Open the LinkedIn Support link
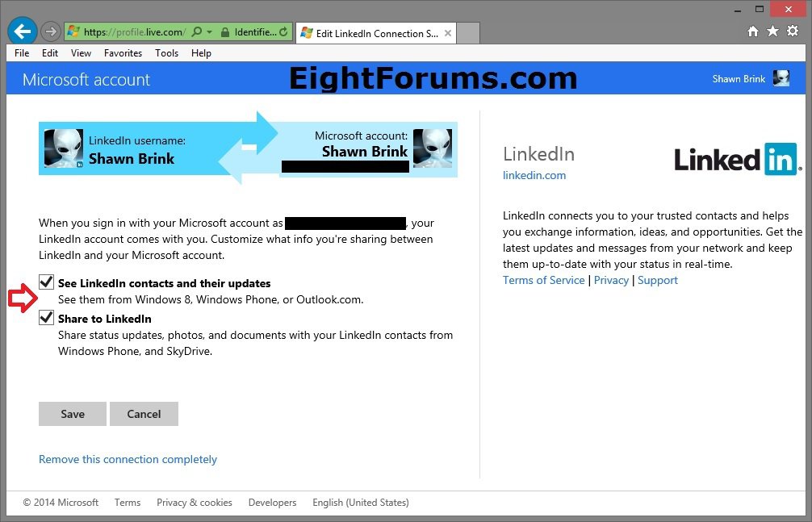The width and height of the screenshot is (812, 522). tap(658, 280)
